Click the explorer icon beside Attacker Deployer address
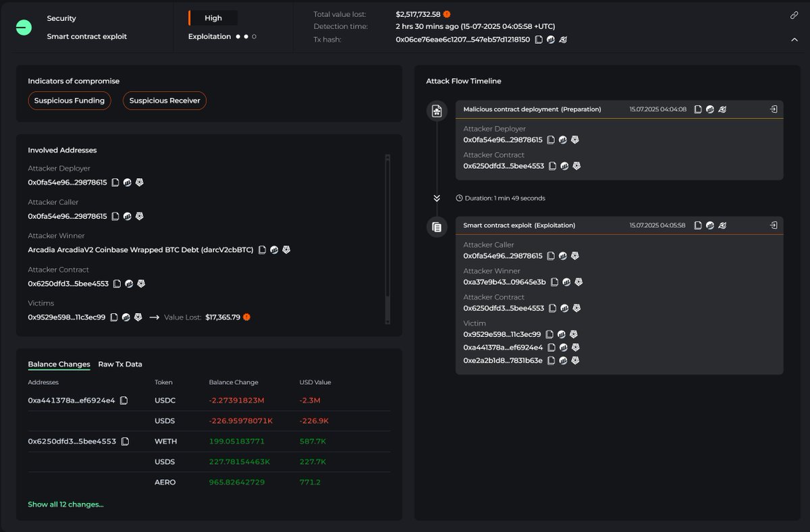This screenshot has width=810, height=532. coord(128,182)
